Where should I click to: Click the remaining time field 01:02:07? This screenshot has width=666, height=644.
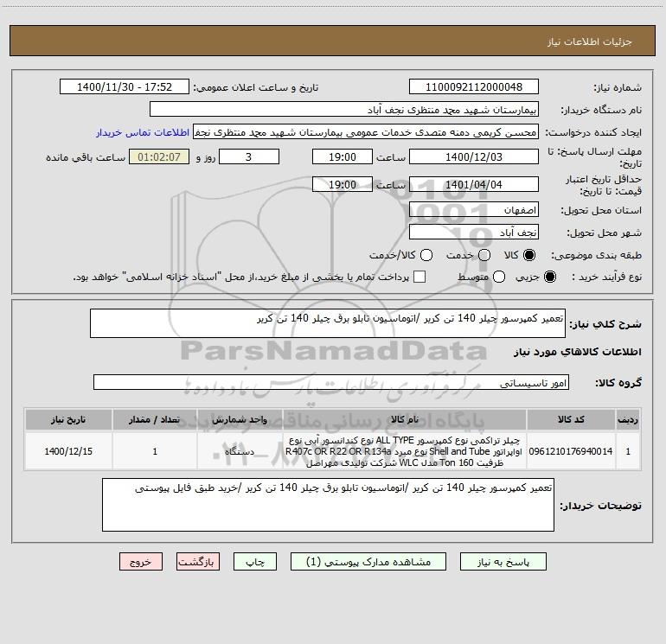(159, 156)
